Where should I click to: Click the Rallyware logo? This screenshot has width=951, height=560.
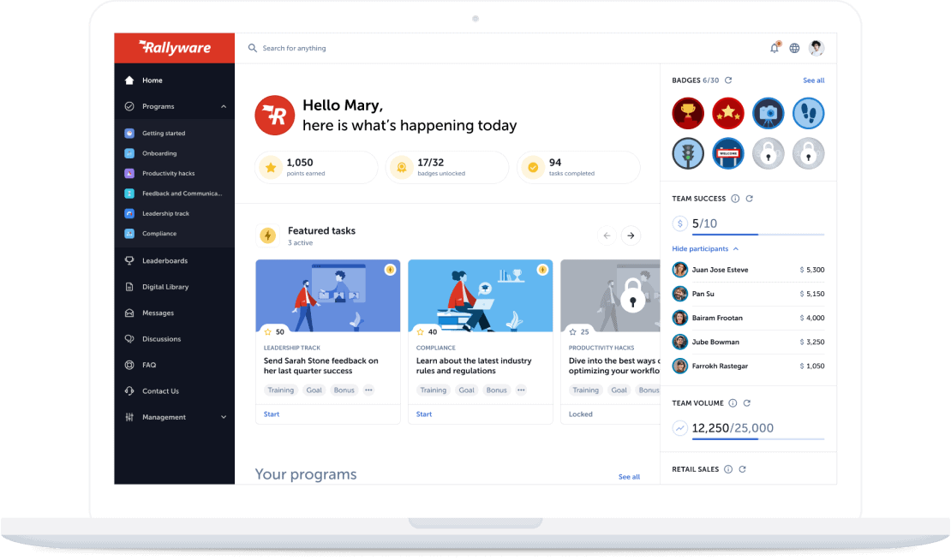pos(175,48)
